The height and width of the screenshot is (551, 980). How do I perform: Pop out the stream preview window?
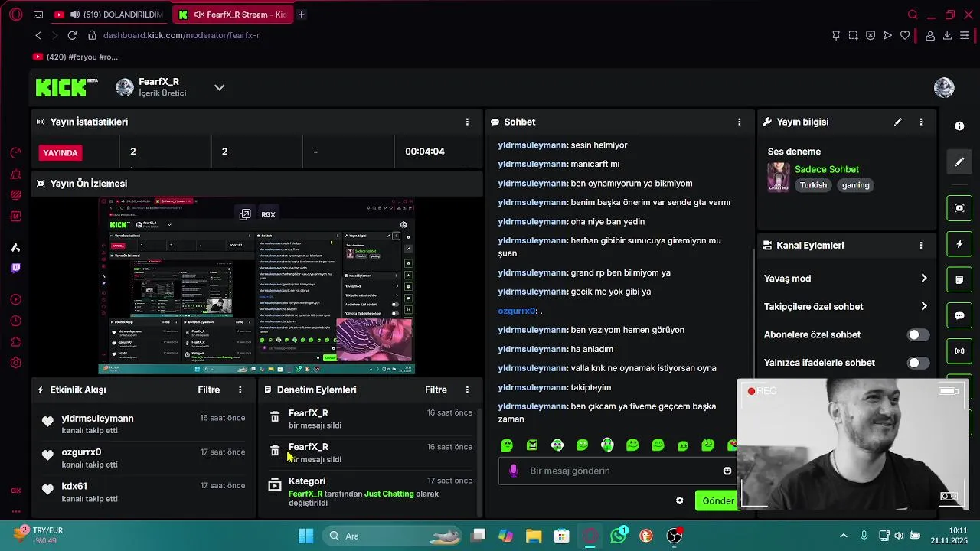click(245, 214)
